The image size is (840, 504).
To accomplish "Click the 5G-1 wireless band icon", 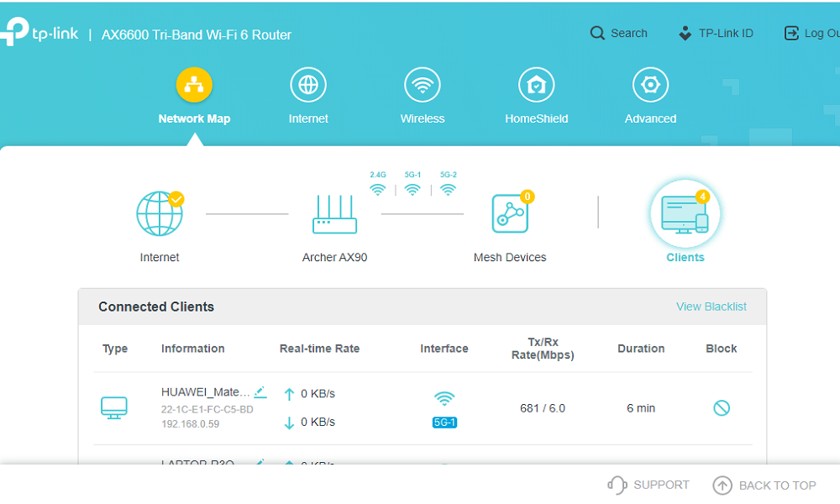I will point(412,190).
